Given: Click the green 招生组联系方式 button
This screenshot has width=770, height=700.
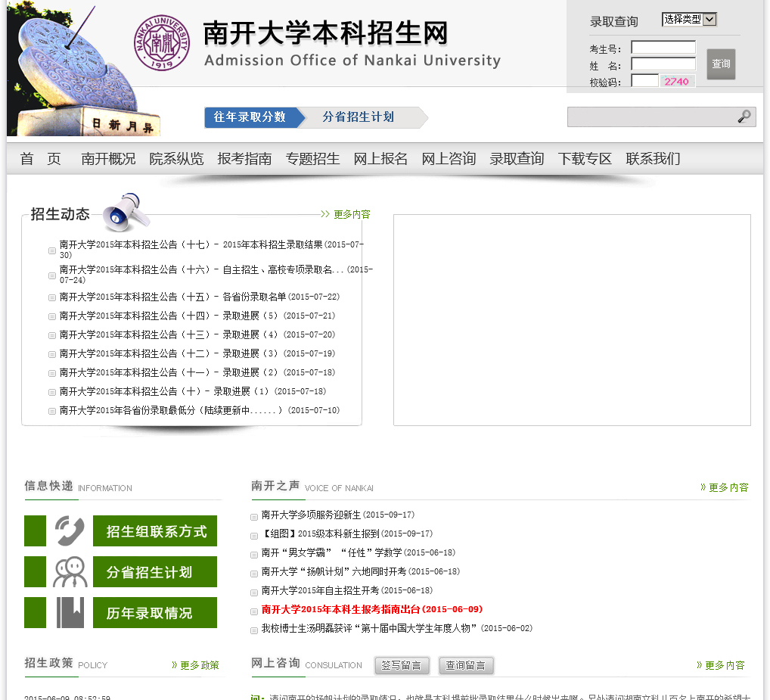Looking at the screenshot, I should (155, 530).
